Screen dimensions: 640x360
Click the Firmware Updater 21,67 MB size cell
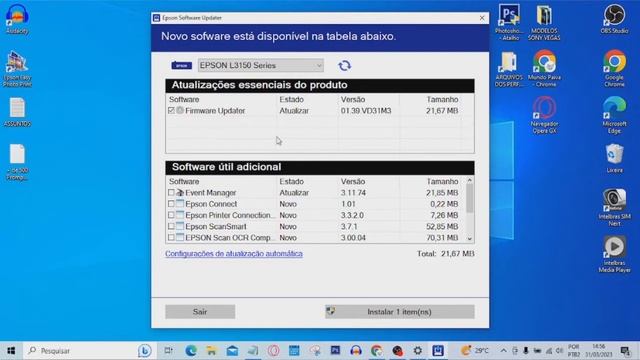[442, 111]
